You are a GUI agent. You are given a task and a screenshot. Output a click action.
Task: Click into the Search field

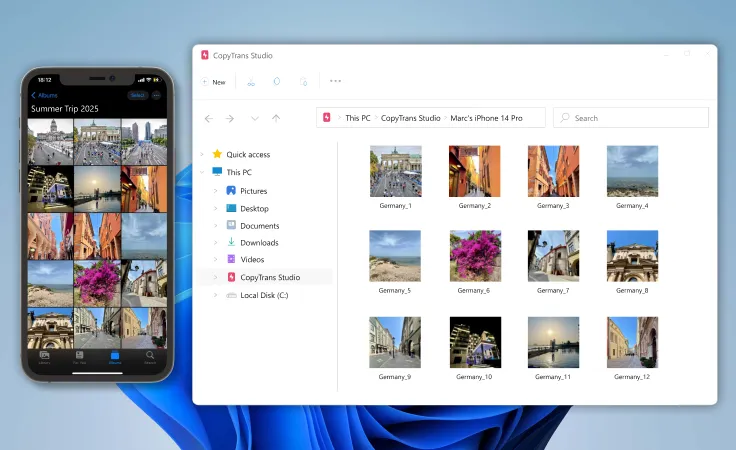[630, 118]
